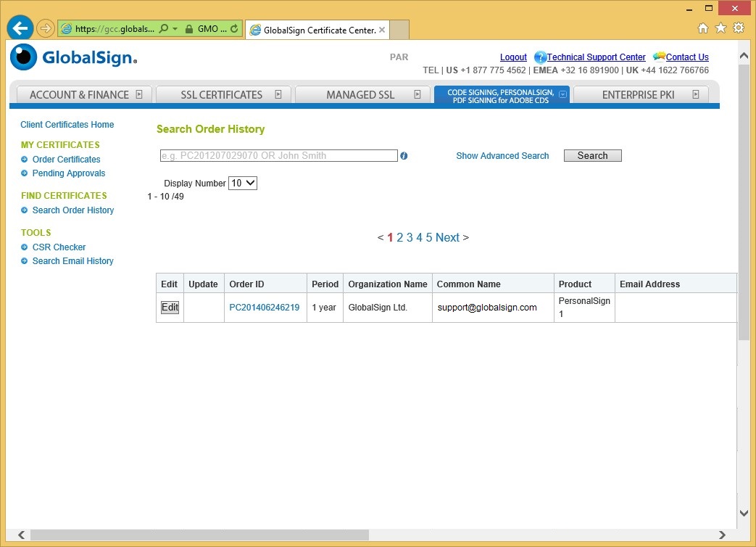Go to results page 5
This screenshot has height=547, width=756.
click(x=428, y=237)
